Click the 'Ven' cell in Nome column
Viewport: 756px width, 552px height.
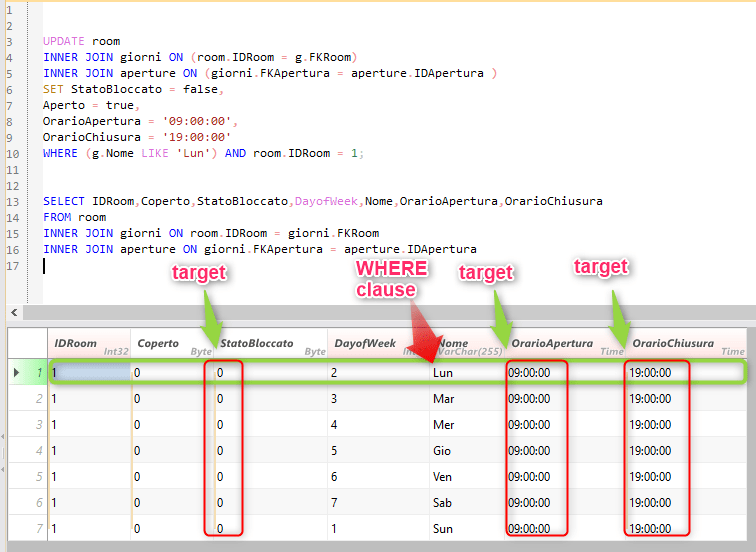coord(467,477)
